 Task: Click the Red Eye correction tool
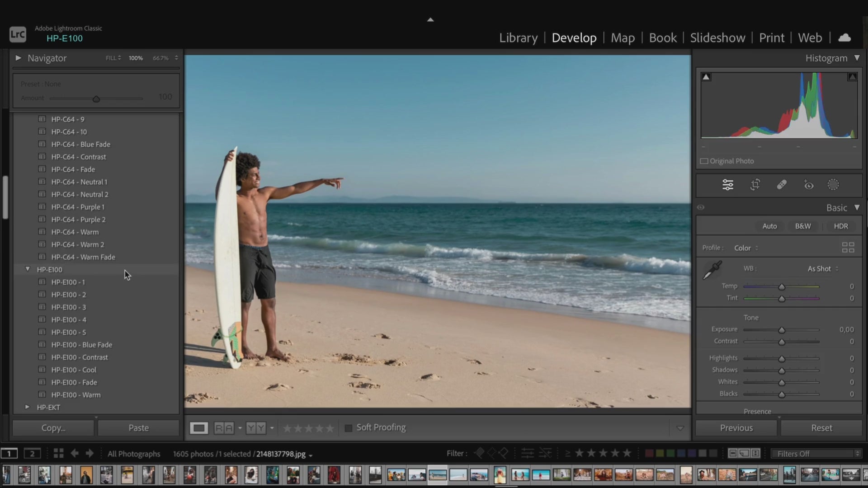click(808, 185)
